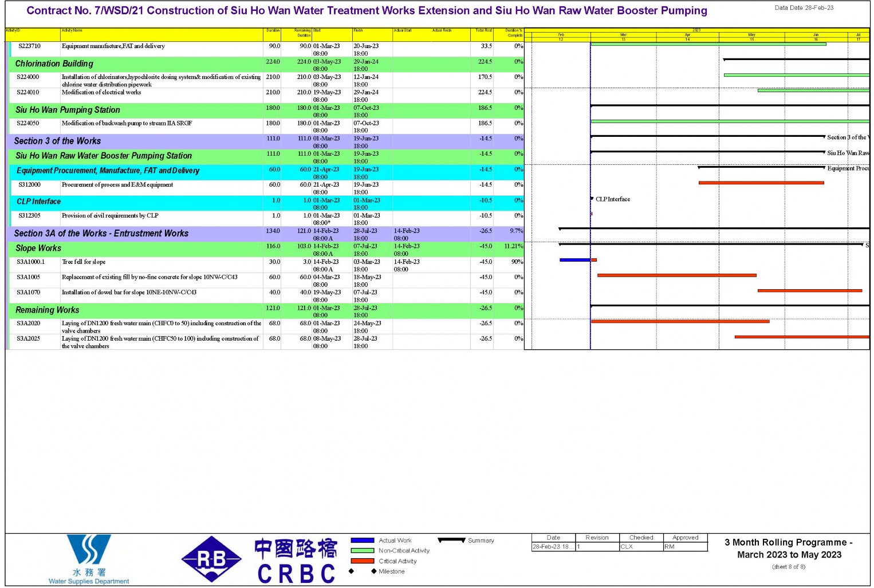Click the red Gantt bar for S3A2020
This screenshot has height=588, width=874.
(680, 322)
